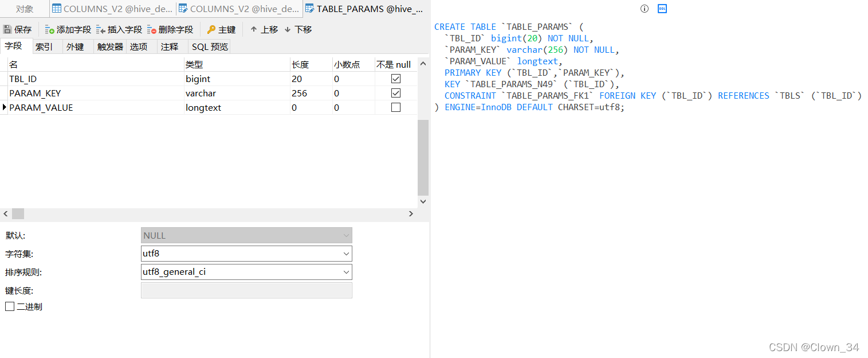This screenshot has width=868, height=358.
Task: Select TABLE_PARAMS @hive_... tab
Action: 365,9
